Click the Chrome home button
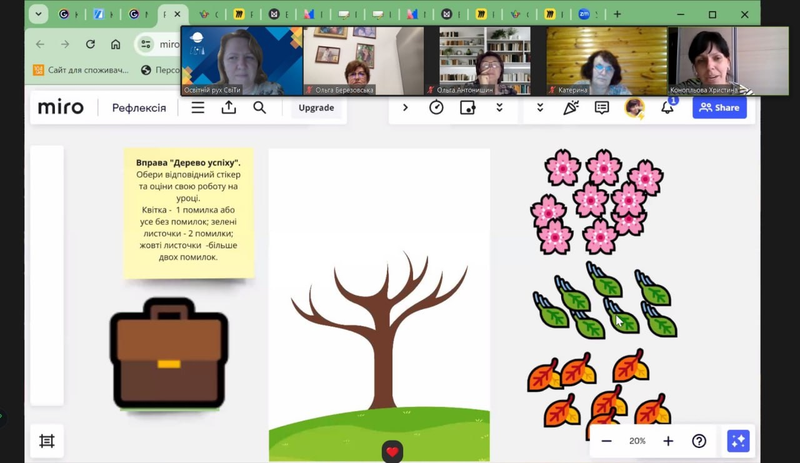 tap(116, 44)
